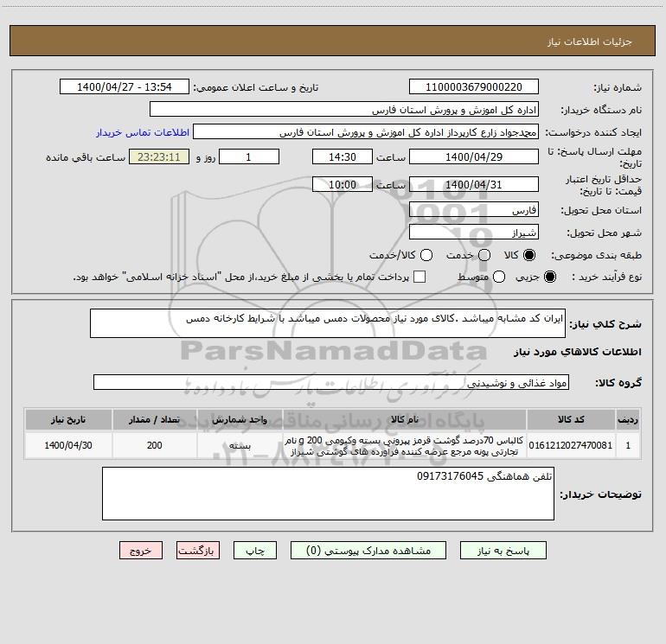This screenshot has width=666, height=644.
Task: Choose متوسط purchase process type
Action: click(499, 277)
